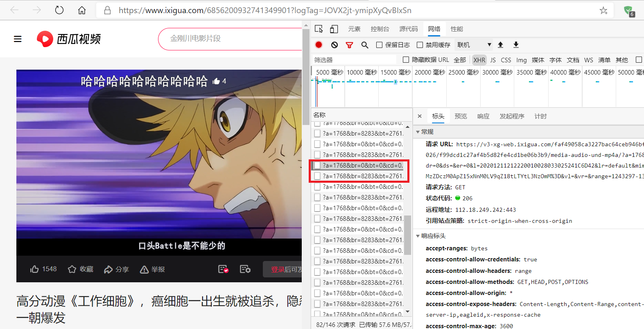Open the 响应 tab in request details
The image size is (644, 329).
coord(484,116)
